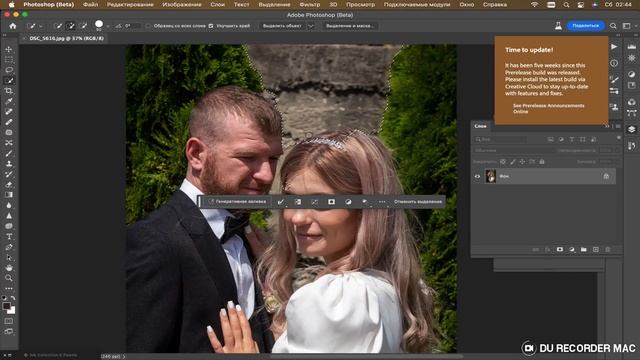
Task: Click 'Генеративная заливка' button
Action: [237, 202]
